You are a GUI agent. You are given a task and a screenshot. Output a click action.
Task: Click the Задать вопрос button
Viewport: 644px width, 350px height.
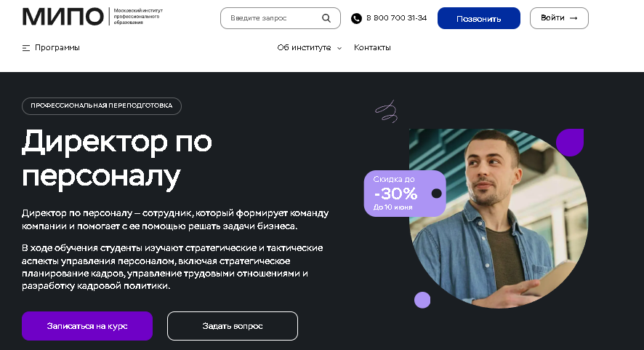click(x=233, y=326)
